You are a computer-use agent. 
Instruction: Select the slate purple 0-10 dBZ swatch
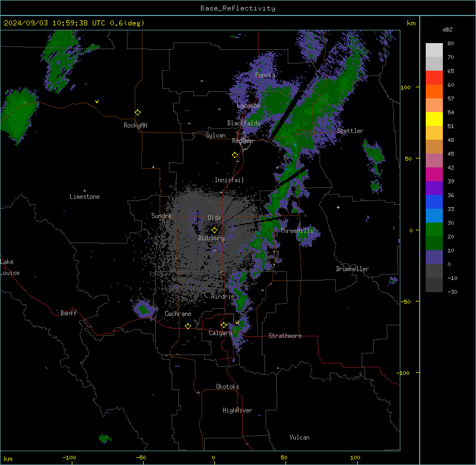(434, 257)
